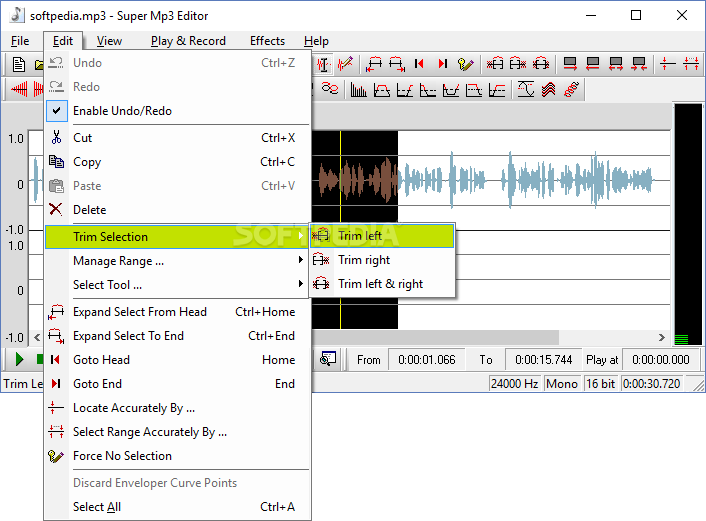706x521 pixels.
Task: Choose Force No Selection menu entry
Action: point(177,456)
